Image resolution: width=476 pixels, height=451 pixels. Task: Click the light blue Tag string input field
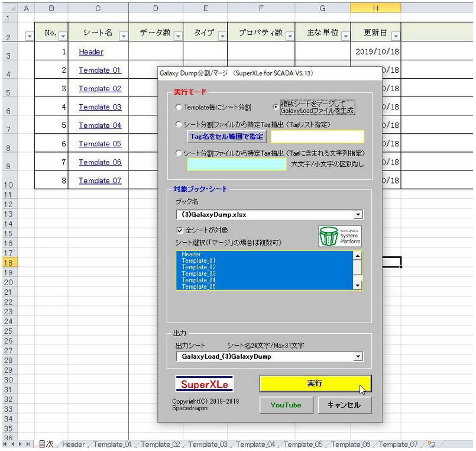click(x=237, y=165)
